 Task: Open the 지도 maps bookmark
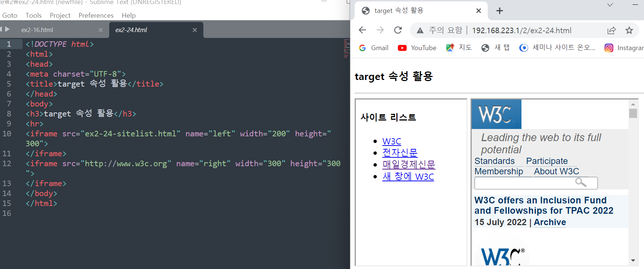click(x=459, y=48)
